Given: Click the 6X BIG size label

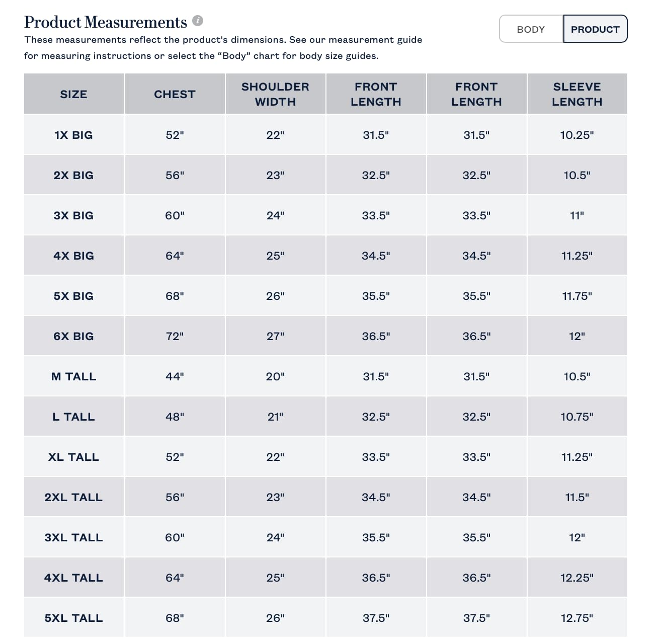Looking at the screenshot, I should point(74,336).
